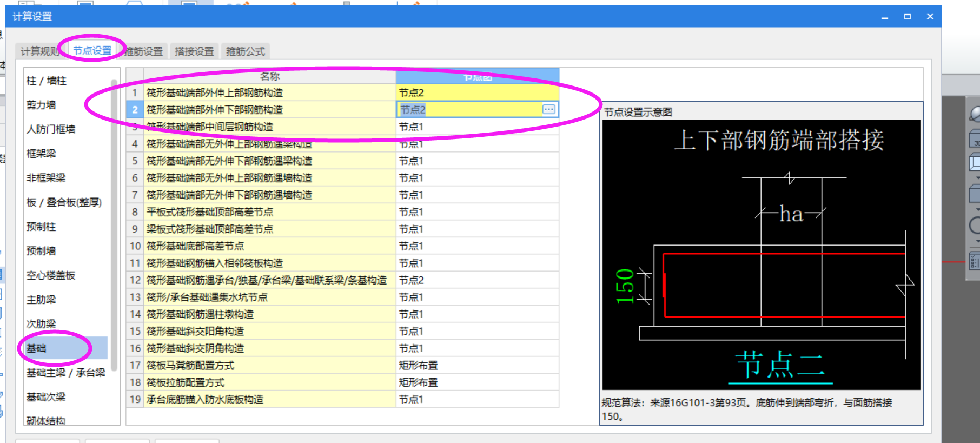Close the 计算设置 dialog
This screenshot has width=980, height=443.
930,17
